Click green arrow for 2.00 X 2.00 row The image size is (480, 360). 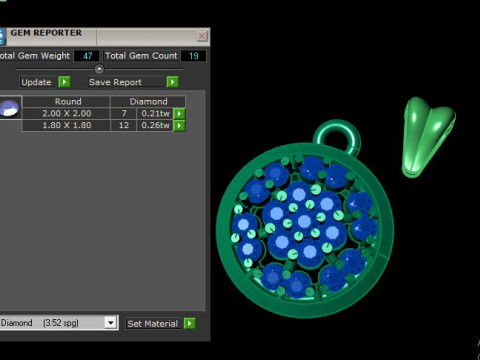click(x=179, y=114)
